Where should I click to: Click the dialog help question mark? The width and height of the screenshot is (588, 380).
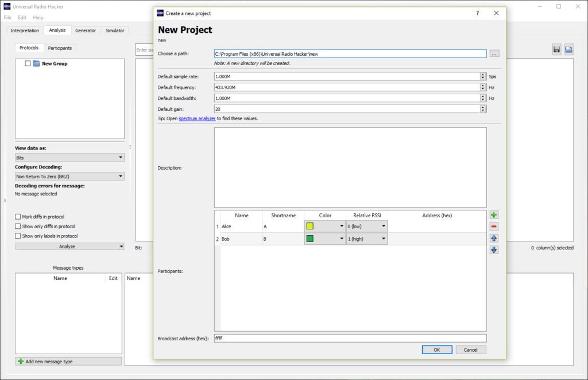pos(477,13)
